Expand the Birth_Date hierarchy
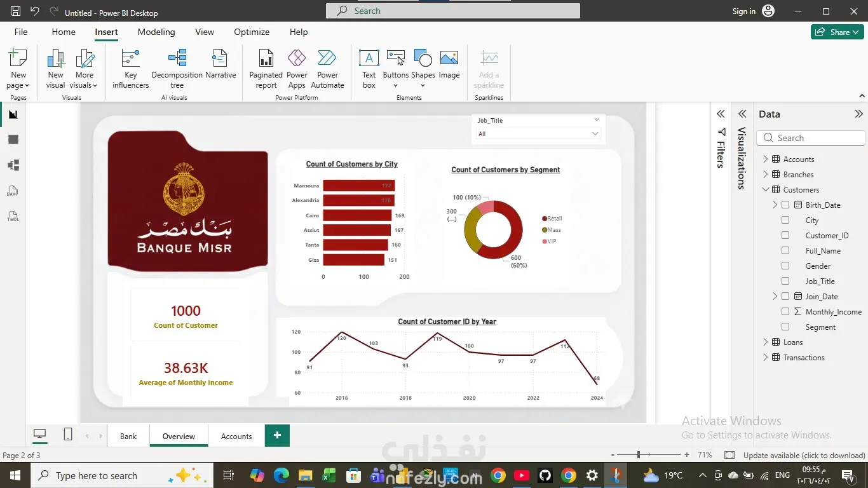868x488 pixels. tap(775, 205)
